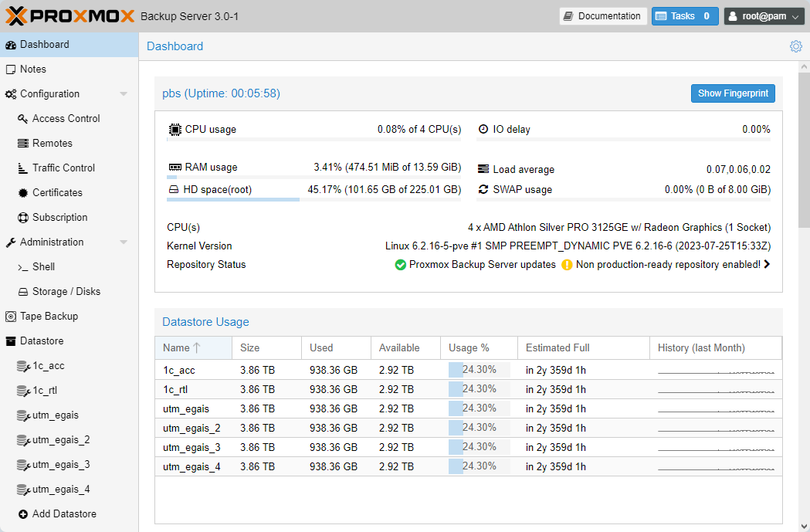Select the utm_egais_2 datastore in sidebar
Viewport: 810px width, 532px height.
tap(60, 440)
